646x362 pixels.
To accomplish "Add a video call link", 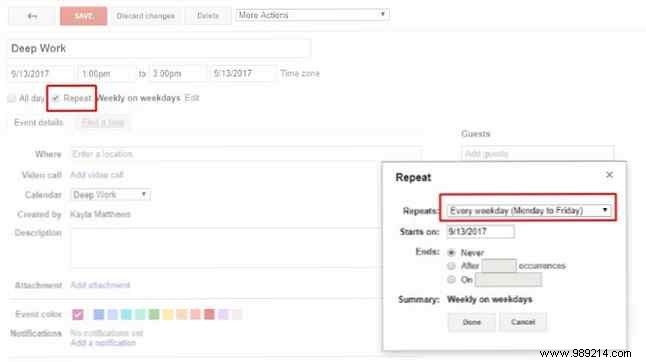I will click(x=97, y=175).
